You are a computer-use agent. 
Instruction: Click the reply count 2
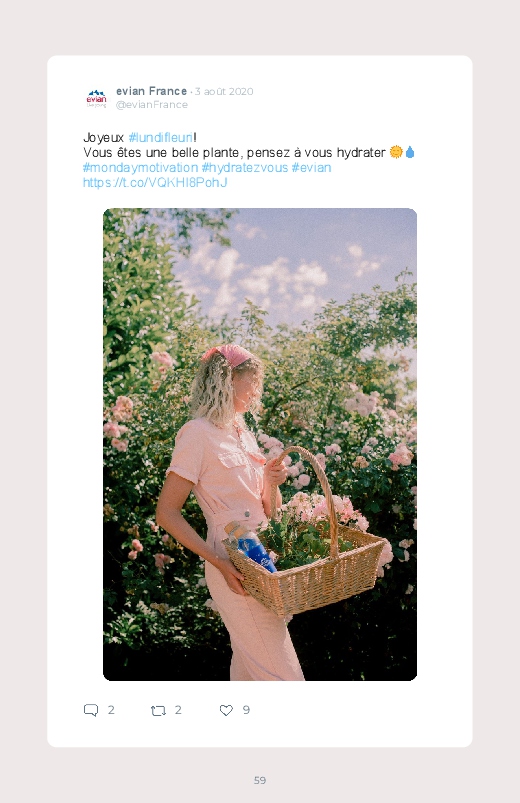(x=111, y=710)
